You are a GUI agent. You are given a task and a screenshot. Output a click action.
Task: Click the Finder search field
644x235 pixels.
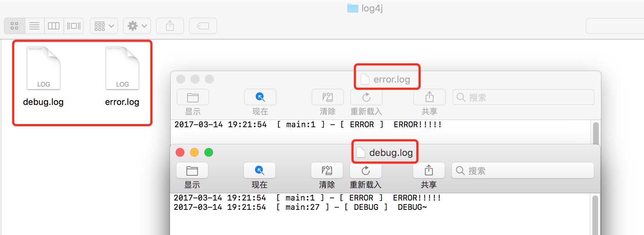[615, 26]
